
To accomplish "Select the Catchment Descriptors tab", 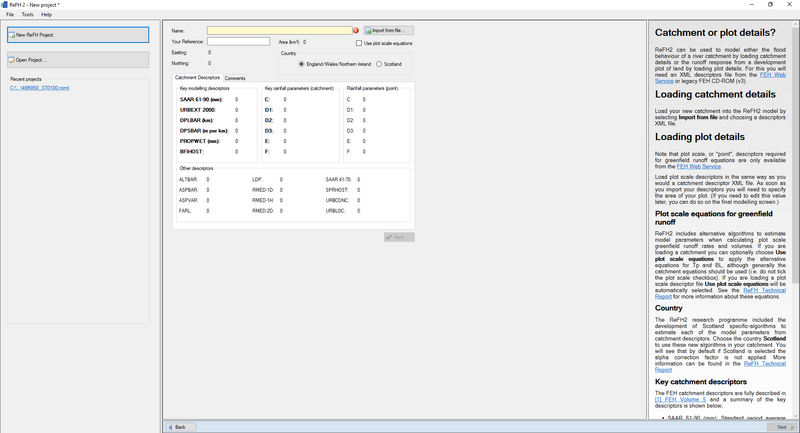I will 197,77.
